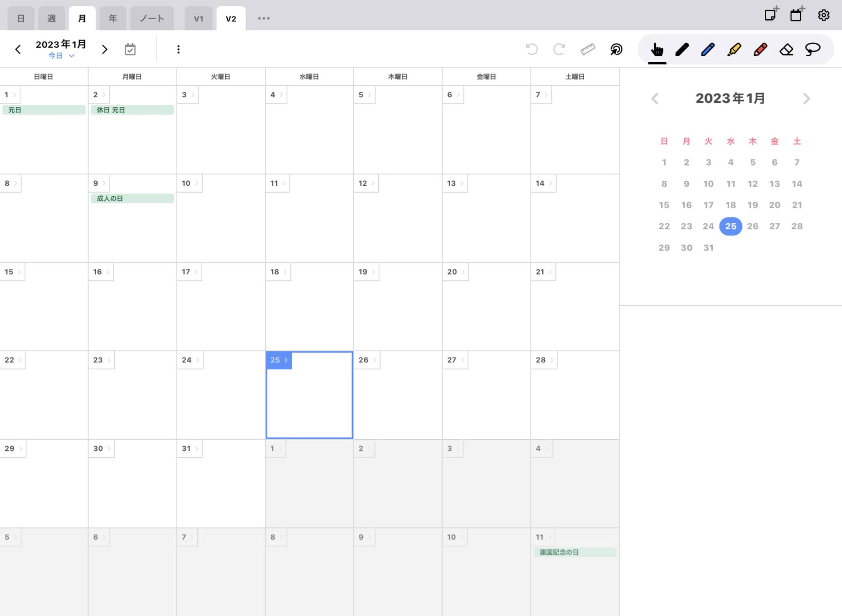Open the vertical three-dot options menu
842x616 pixels.
pos(178,49)
